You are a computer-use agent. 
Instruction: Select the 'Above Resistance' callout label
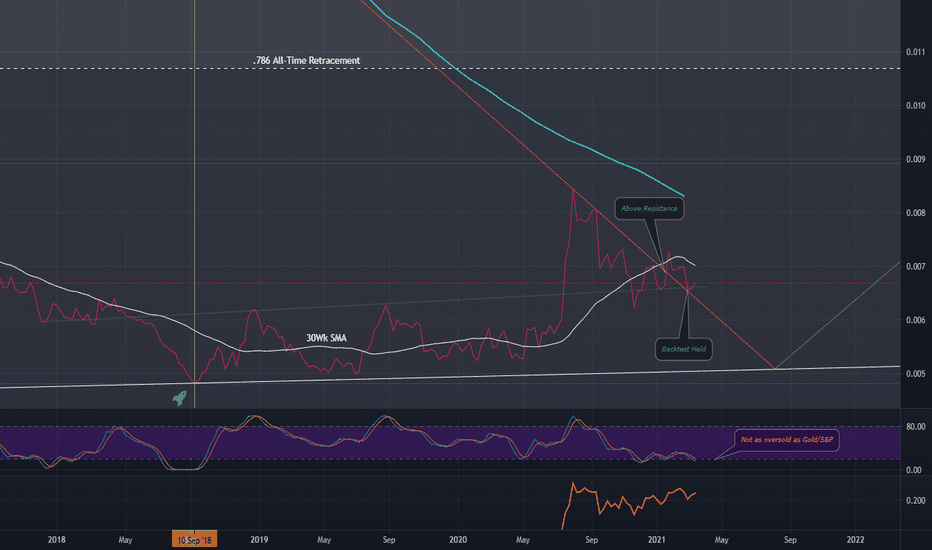point(649,209)
